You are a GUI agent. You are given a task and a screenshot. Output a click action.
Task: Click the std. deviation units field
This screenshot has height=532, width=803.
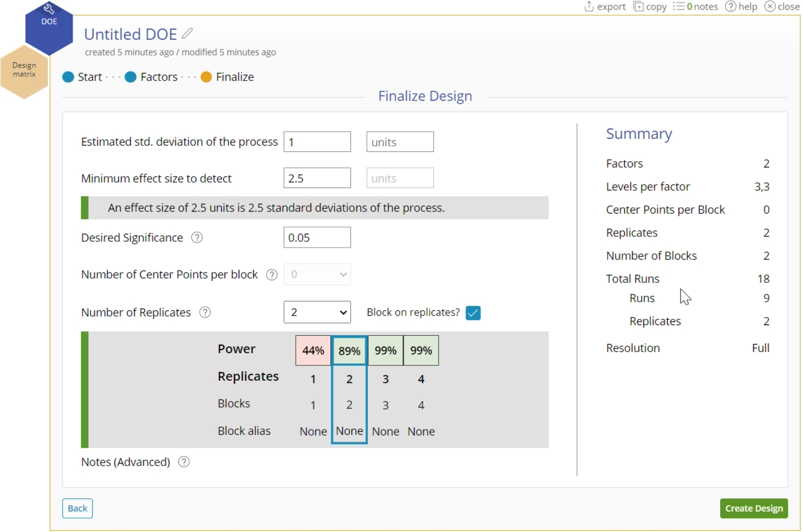point(400,142)
